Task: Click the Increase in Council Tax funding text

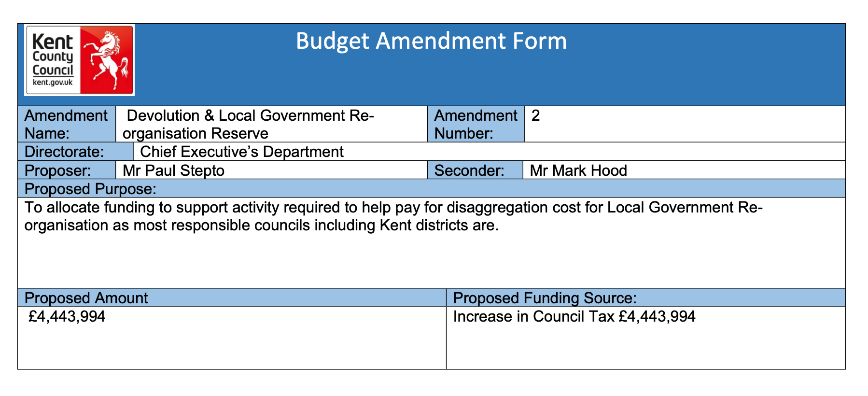Action: [x=574, y=317]
